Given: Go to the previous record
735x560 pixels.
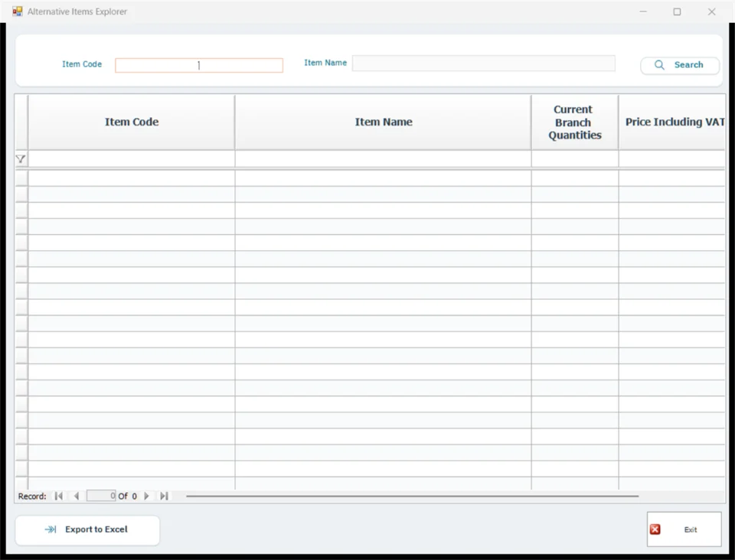Looking at the screenshot, I should pyautogui.click(x=77, y=496).
